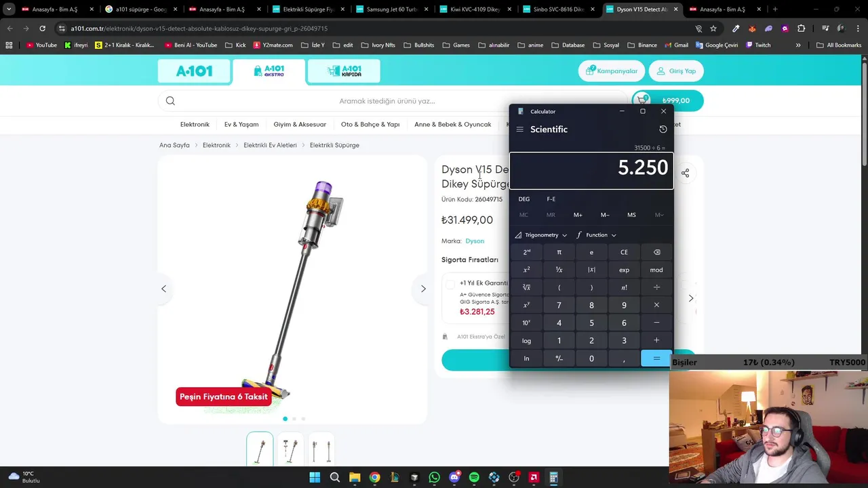Show more bookmarks with the chevron

[x=798, y=45]
